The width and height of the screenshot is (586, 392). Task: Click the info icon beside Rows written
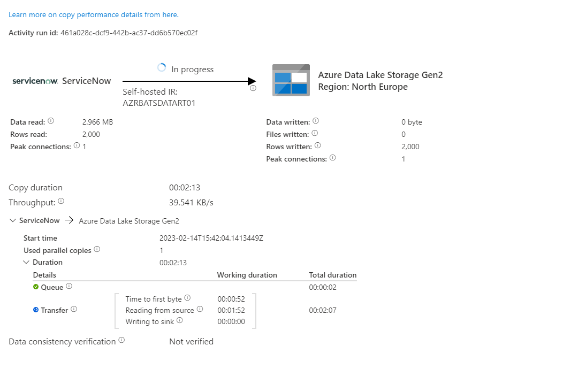click(318, 145)
